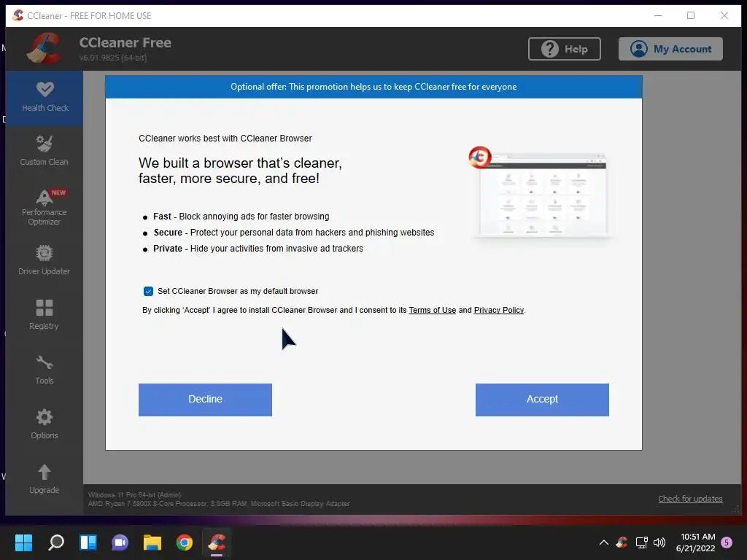
Task: Click the CCleaner system tray icon
Action: 622,542
